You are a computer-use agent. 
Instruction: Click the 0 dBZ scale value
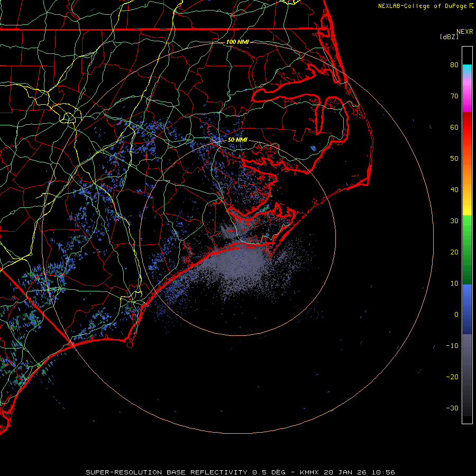pyautogui.click(x=456, y=315)
